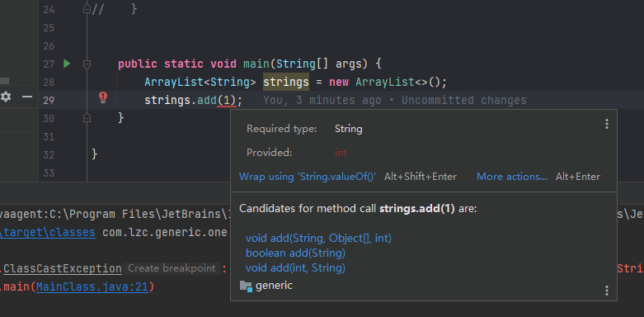Click the ClassCastException text in console
644x317 pixels.
(62, 268)
